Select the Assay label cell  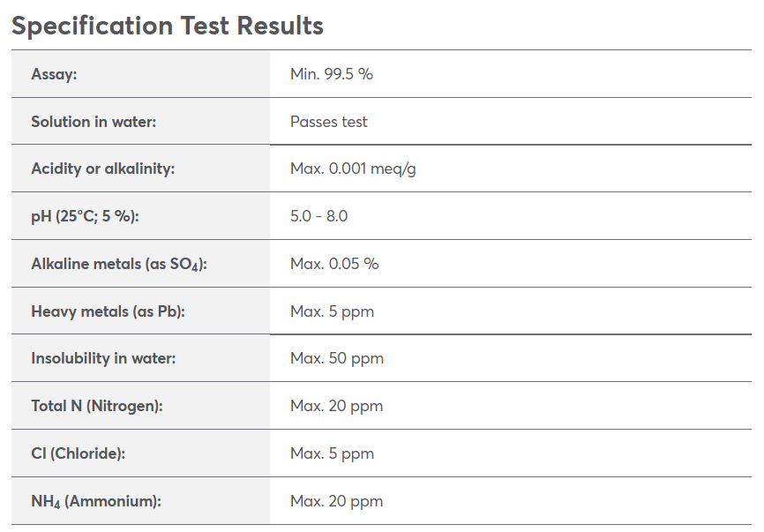[140, 74]
